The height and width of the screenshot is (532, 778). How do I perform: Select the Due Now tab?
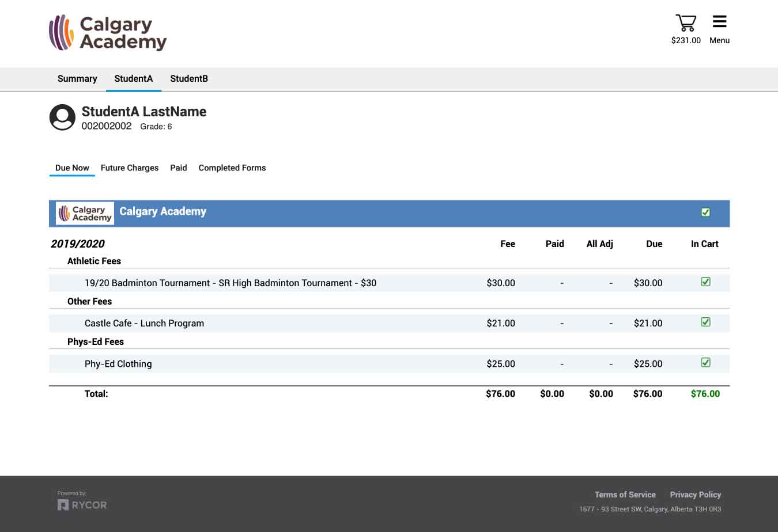coord(72,168)
